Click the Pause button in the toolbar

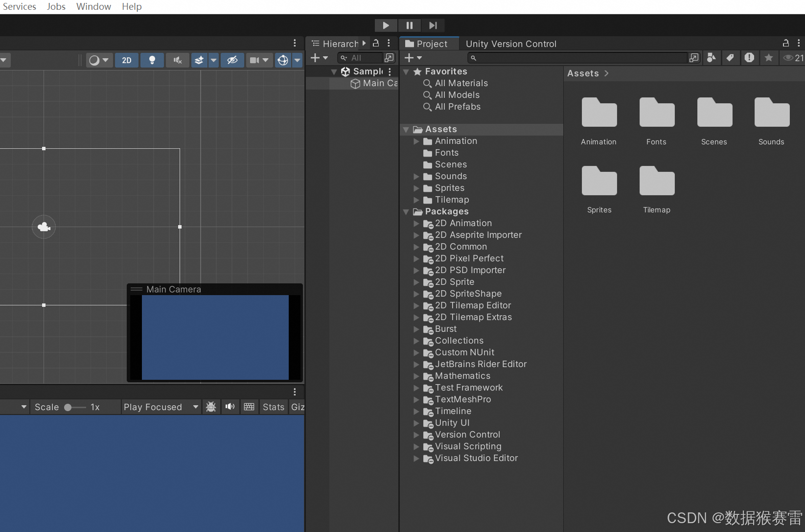click(x=409, y=25)
